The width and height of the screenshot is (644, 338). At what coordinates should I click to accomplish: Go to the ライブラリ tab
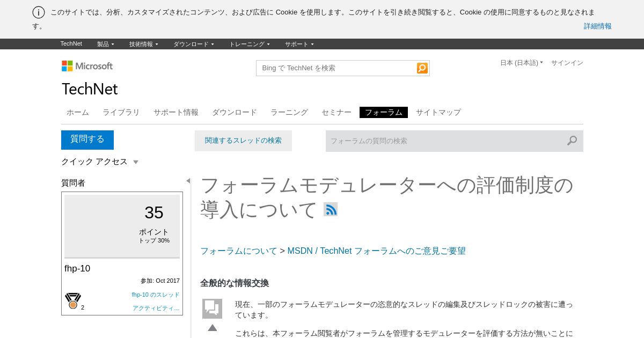click(121, 112)
